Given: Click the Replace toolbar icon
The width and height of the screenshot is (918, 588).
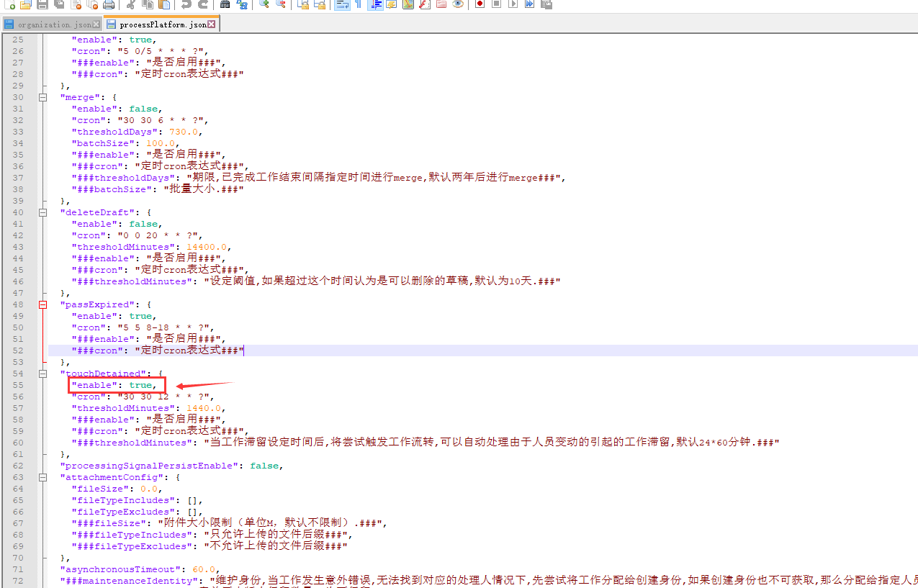Looking at the screenshot, I should tap(243, 4).
